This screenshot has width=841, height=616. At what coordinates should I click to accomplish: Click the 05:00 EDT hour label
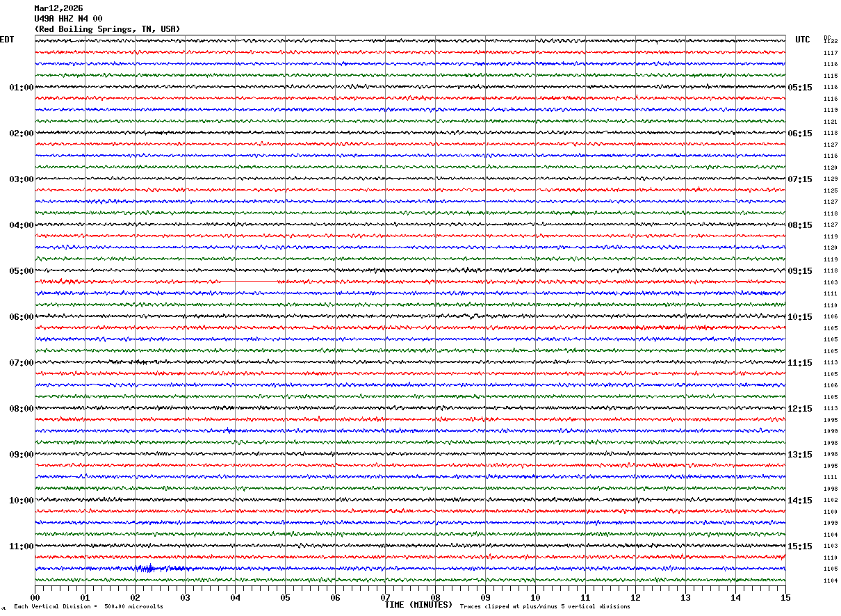click(x=22, y=271)
